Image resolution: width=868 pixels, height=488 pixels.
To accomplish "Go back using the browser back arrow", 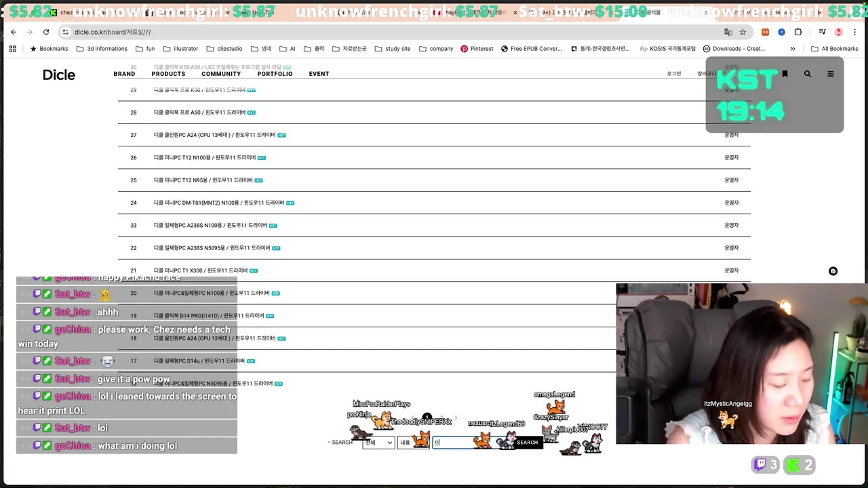I will 13,32.
